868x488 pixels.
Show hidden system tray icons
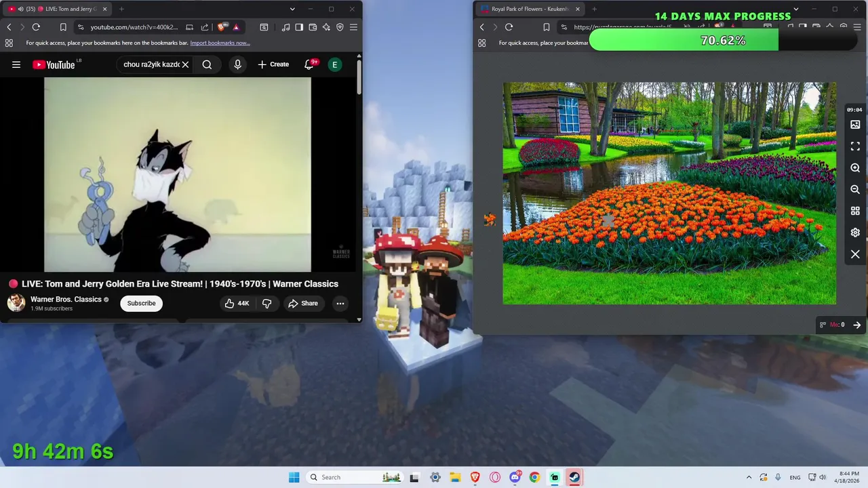[x=749, y=477]
